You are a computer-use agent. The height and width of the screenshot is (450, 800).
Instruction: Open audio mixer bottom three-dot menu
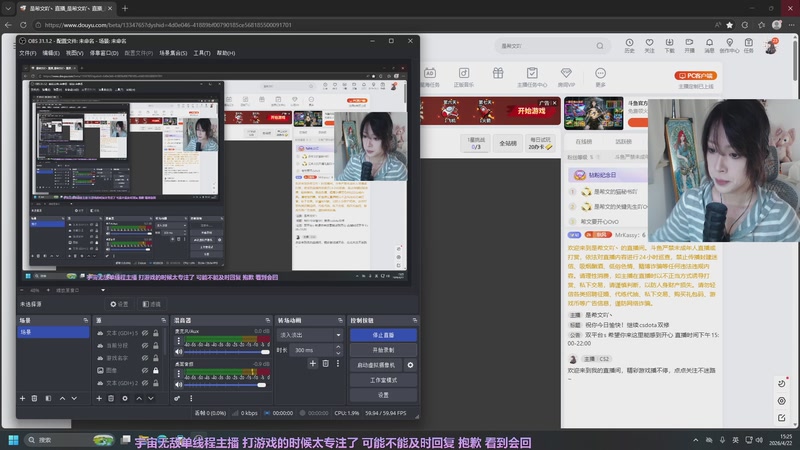(x=191, y=398)
